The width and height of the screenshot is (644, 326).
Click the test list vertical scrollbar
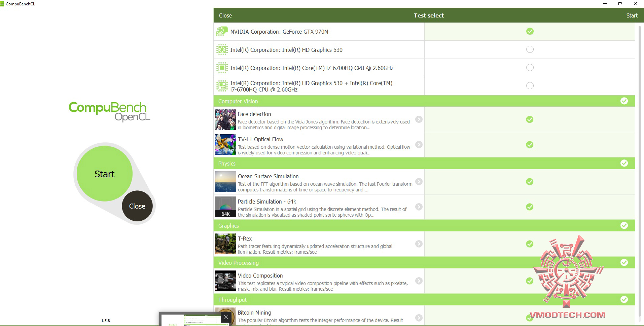click(639, 172)
